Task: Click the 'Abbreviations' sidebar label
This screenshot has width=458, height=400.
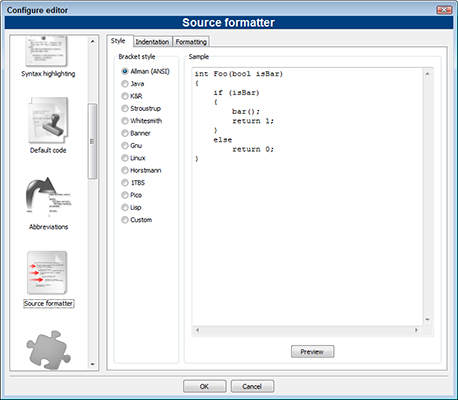Action: [48, 227]
